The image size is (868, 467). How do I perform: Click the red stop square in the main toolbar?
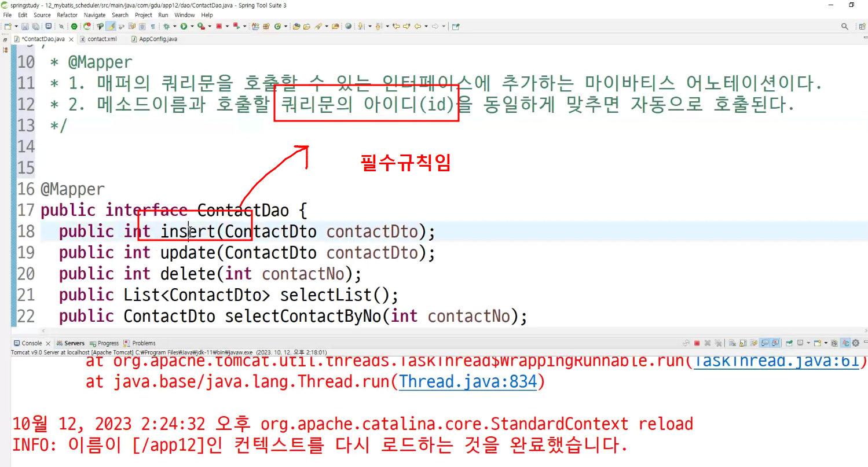pos(219,26)
